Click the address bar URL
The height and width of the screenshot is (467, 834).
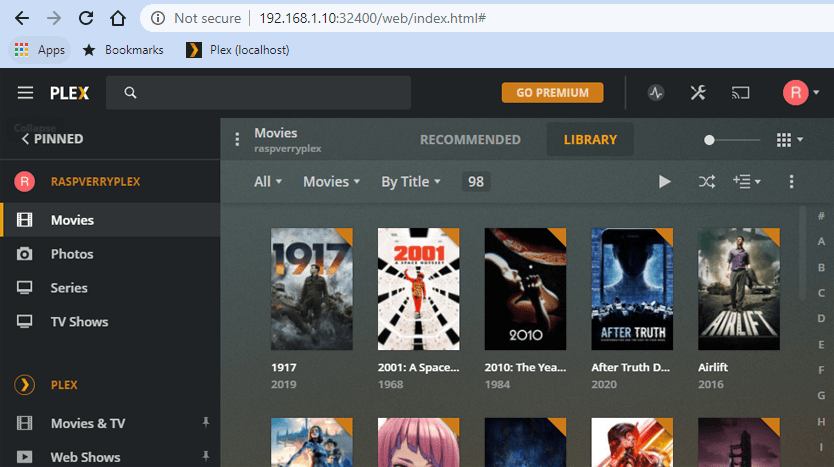pos(372,18)
